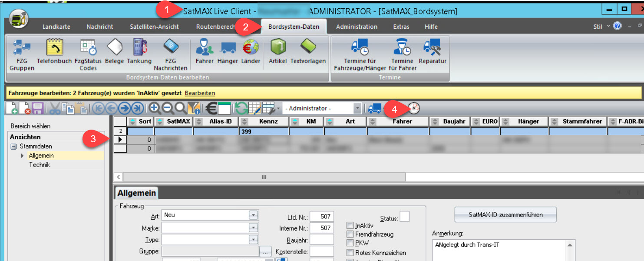This screenshot has width=644, height=261.
Task: Click the paste clipboard icon
Action: click(80, 108)
